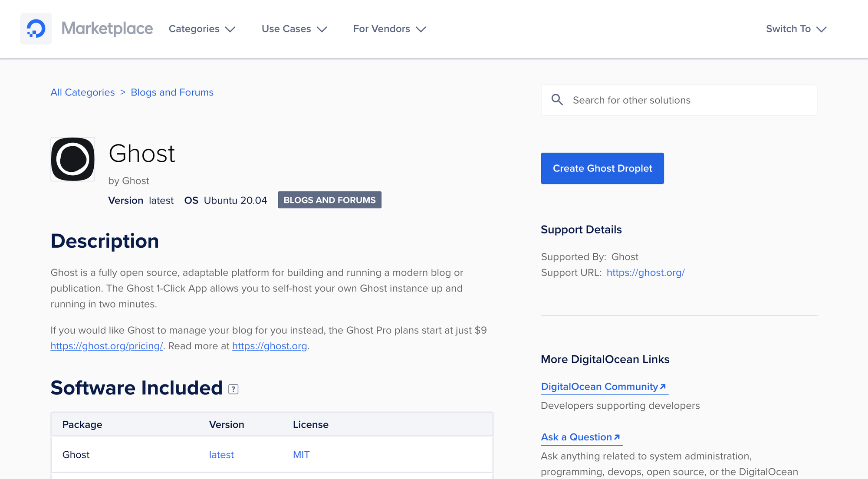Click the For Vendors dropdown chevron

point(421,29)
